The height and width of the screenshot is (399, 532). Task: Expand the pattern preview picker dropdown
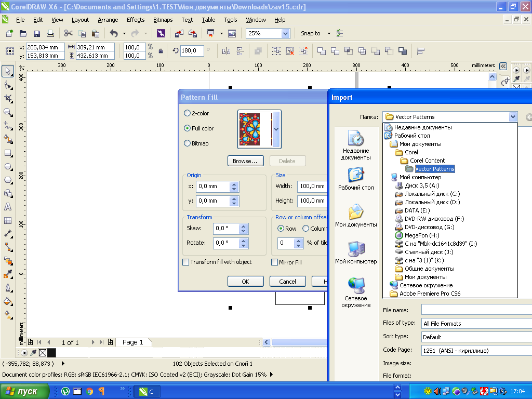tap(276, 129)
